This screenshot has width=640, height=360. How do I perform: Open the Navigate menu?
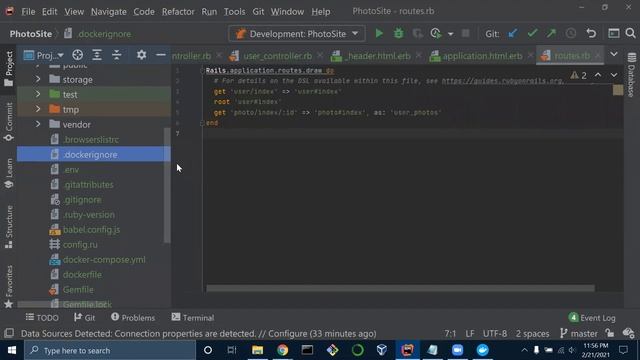[109, 11]
